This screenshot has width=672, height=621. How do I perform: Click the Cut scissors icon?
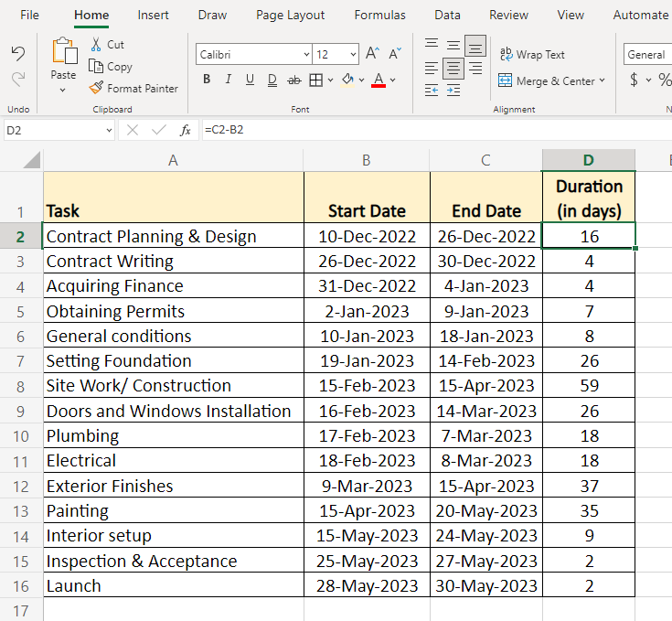pyautogui.click(x=96, y=45)
